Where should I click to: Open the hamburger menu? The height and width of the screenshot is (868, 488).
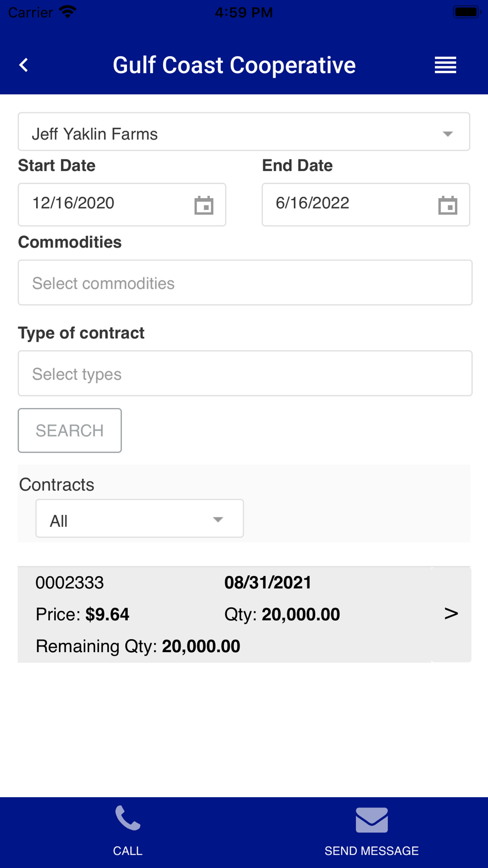click(x=446, y=65)
